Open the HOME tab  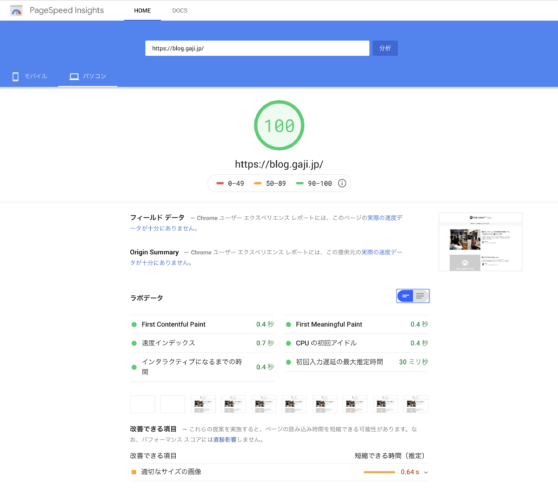click(142, 11)
